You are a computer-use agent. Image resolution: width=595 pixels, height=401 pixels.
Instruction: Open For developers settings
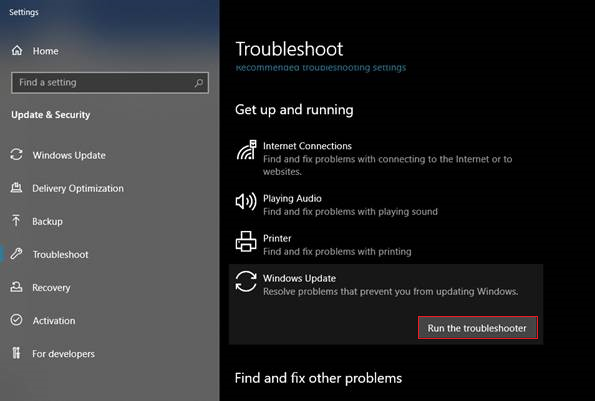point(63,354)
